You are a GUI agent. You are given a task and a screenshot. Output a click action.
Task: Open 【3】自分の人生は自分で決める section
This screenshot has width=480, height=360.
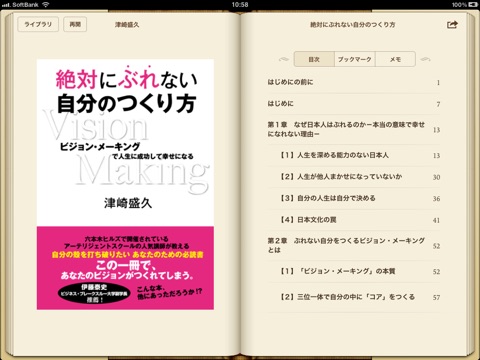coord(354,199)
